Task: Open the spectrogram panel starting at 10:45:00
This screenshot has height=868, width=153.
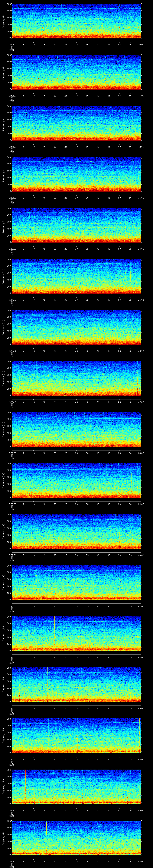Action: (76, 838)
